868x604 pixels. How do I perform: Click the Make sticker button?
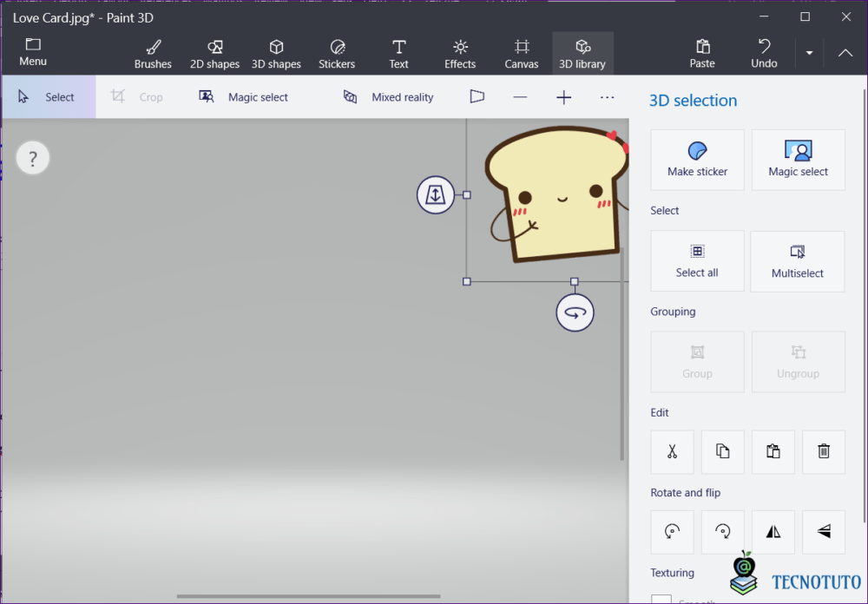click(x=698, y=160)
